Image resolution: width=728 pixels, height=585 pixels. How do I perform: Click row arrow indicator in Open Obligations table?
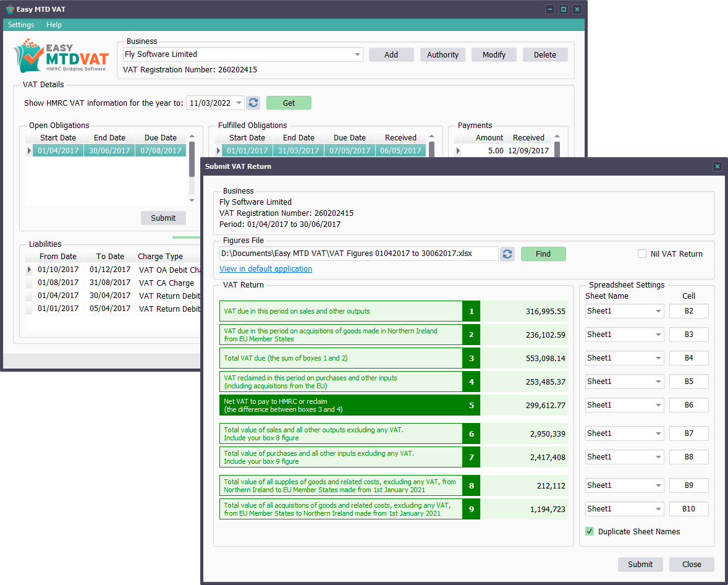[x=29, y=150]
